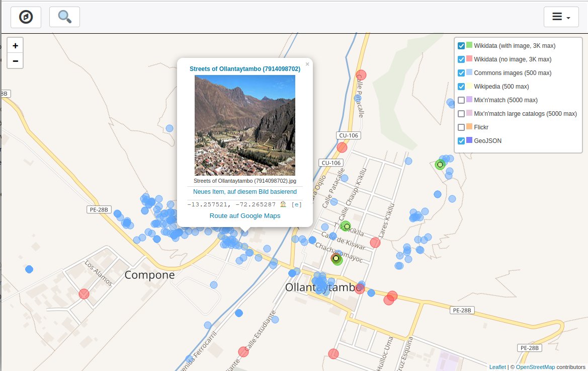This screenshot has height=371, width=588.
Task: Open the dropdown arrow on the menu button
Action: click(x=569, y=19)
